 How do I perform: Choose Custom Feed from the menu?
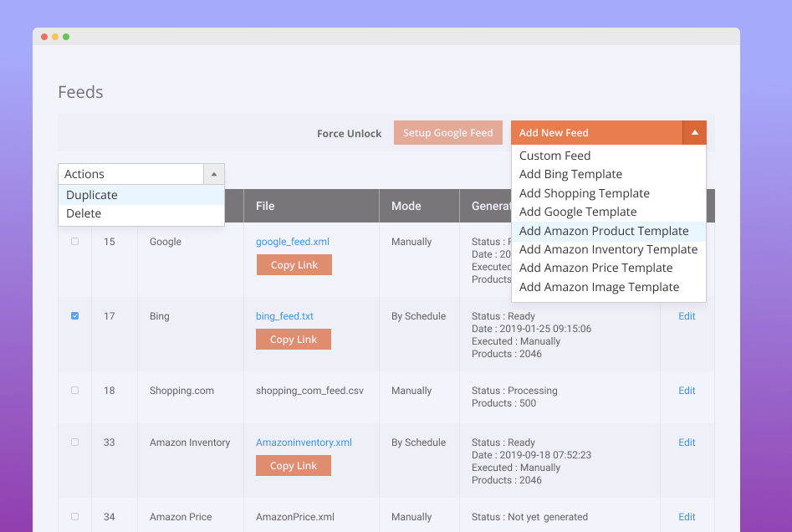(554, 155)
